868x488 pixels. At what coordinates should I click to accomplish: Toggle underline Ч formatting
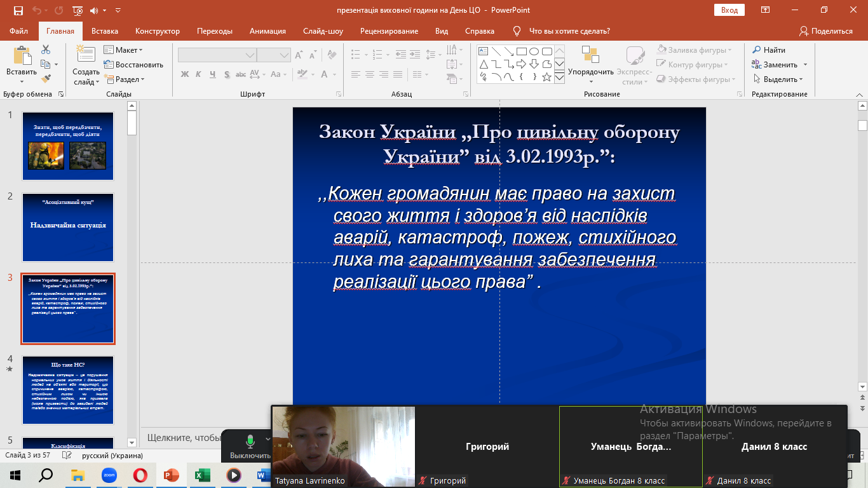tap(212, 74)
